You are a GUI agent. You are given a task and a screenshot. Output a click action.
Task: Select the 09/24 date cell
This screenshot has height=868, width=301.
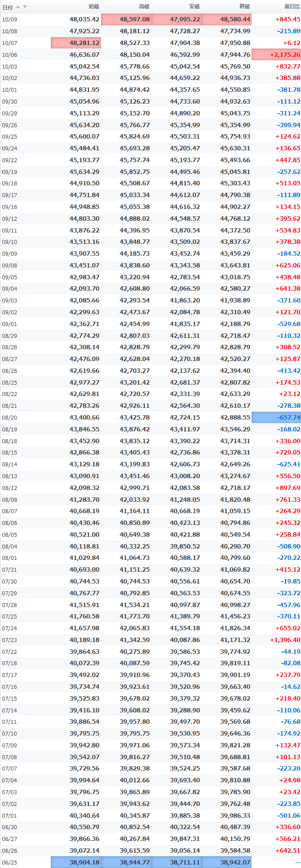point(10,149)
